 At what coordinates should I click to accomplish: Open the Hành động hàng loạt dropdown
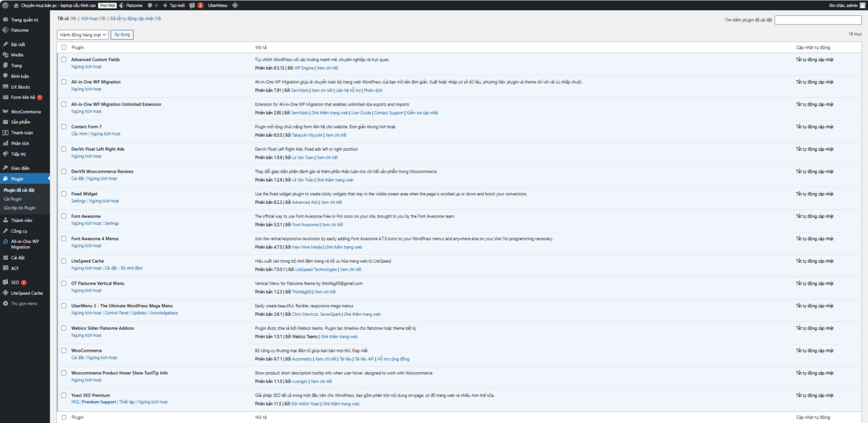click(x=83, y=34)
